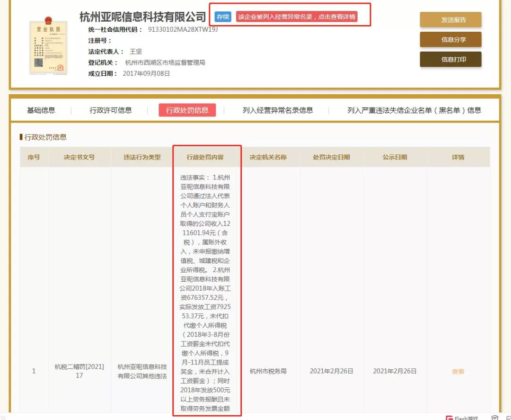Select the 行政处罚信息 tab
The width and height of the screenshot is (511, 420).
(x=187, y=110)
